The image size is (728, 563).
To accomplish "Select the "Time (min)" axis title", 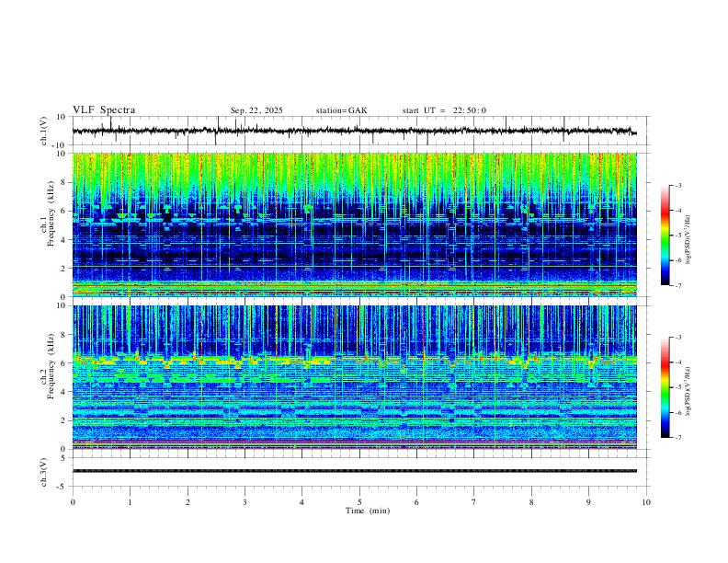I will (368, 511).
